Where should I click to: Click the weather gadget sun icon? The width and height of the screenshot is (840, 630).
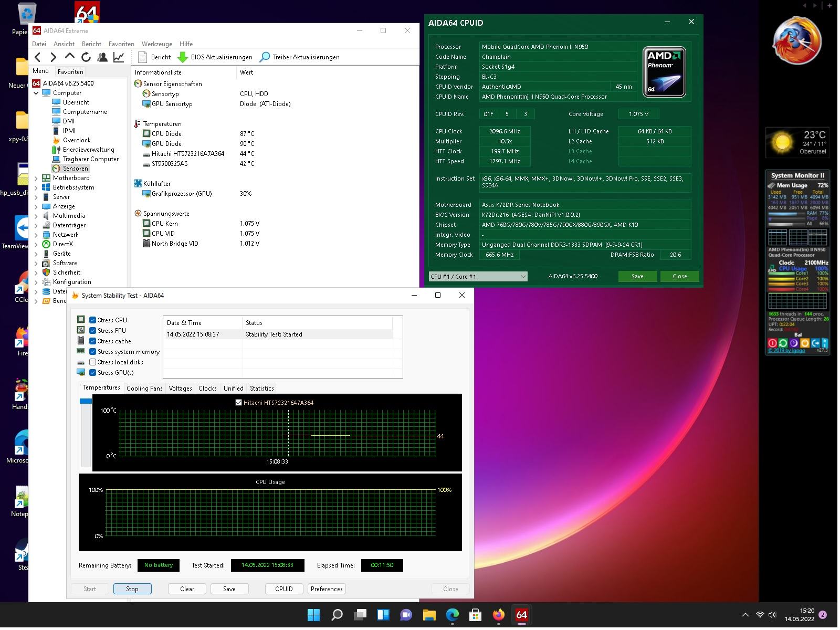pos(782,142)
